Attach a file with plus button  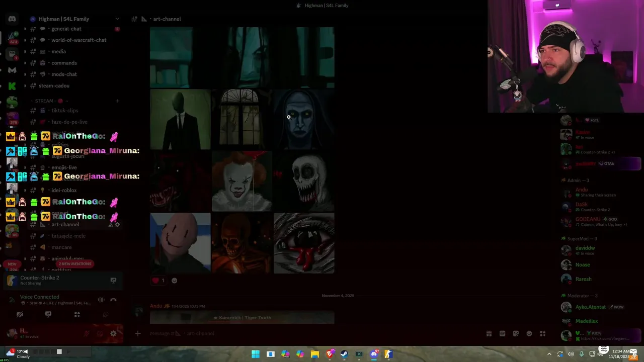138,333
